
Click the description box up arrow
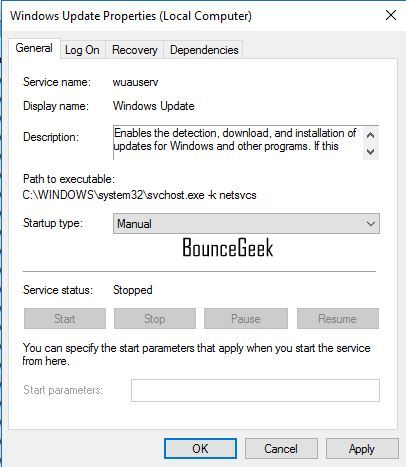point(370,135)
